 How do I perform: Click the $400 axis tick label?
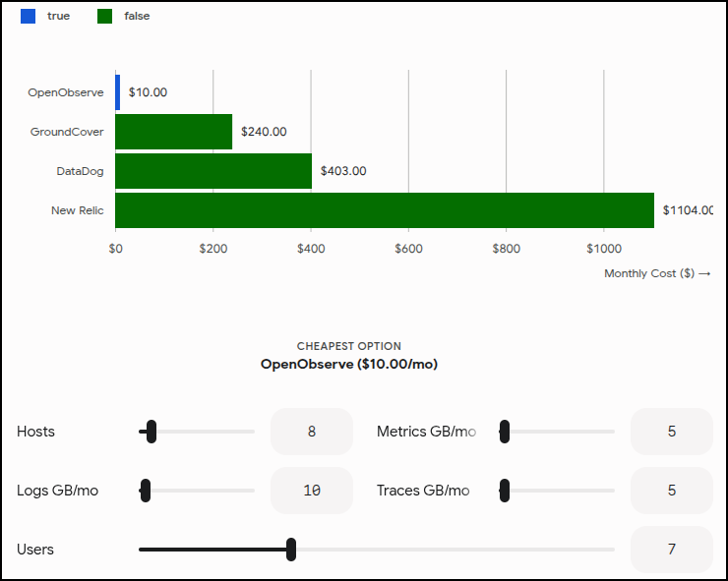[311, 249]
